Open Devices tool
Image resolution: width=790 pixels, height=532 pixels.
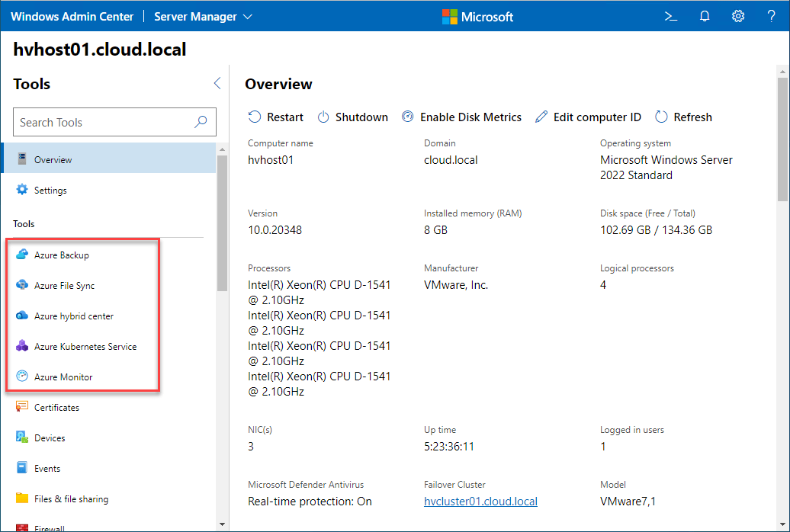pyautogui.click(x=108, y=437)
